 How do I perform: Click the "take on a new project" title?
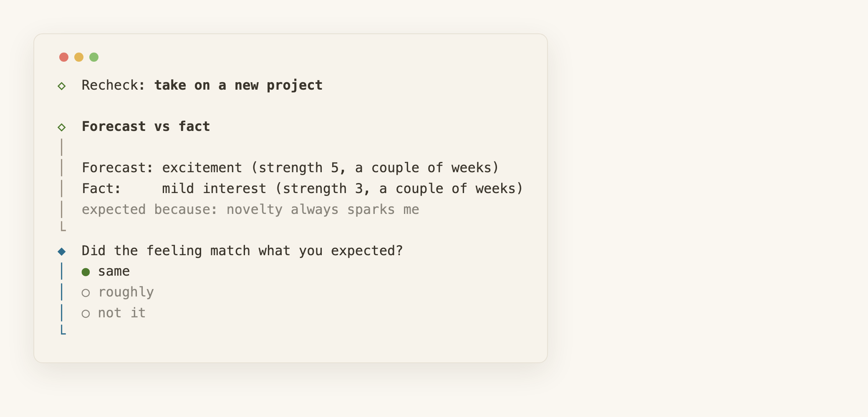click(239, 85)
